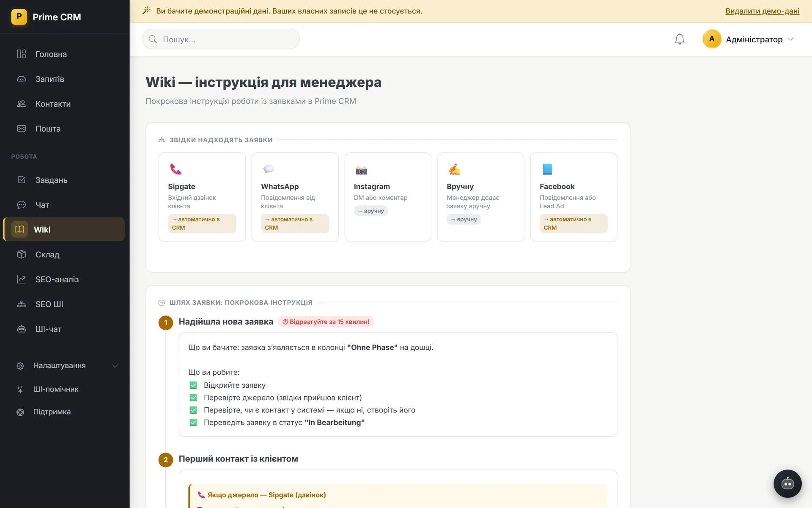Click the SEO ШІ hierarchy icon
Viewport: 812px width, 508px height.
[21, 304]
